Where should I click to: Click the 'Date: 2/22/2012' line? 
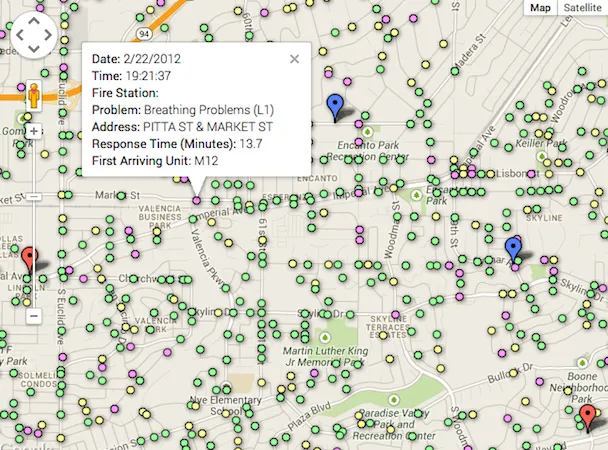[136, 59]
